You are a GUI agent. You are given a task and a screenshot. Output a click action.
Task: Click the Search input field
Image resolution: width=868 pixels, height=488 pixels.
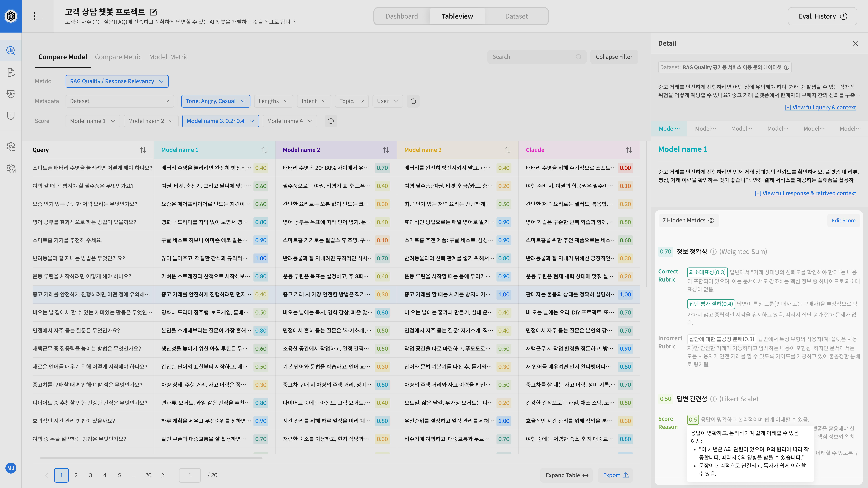coord(537,57)
